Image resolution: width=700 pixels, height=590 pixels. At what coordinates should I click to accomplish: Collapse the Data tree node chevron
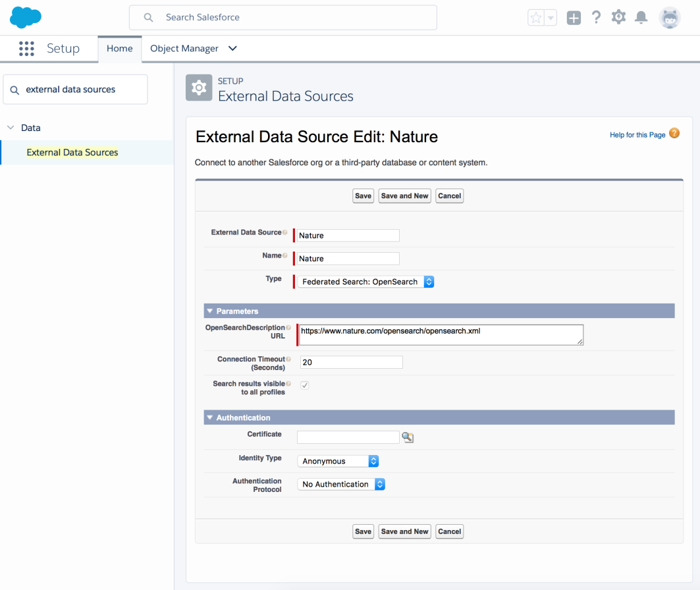(11, 128)
